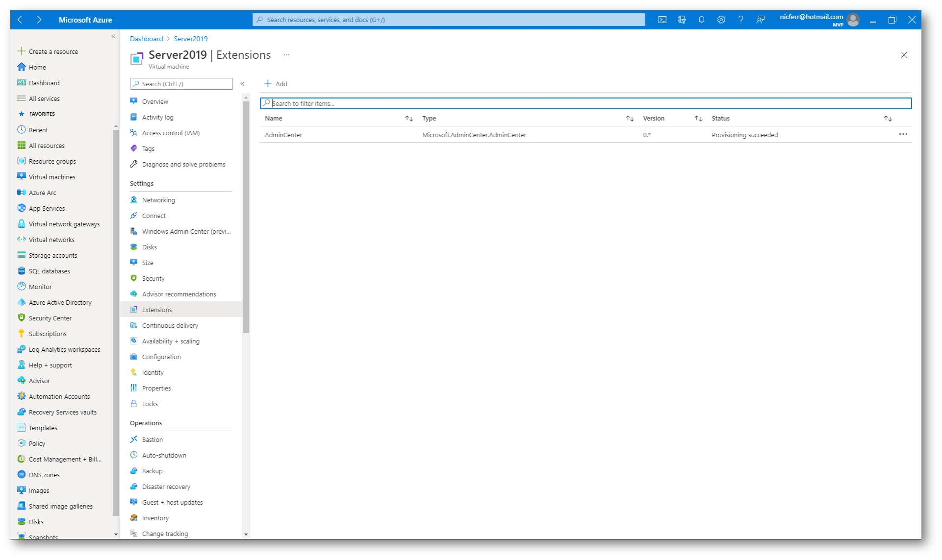The image size is (942, 560).
Task: Click the Recovery Services vaults icon
Action: pos(21,412)
